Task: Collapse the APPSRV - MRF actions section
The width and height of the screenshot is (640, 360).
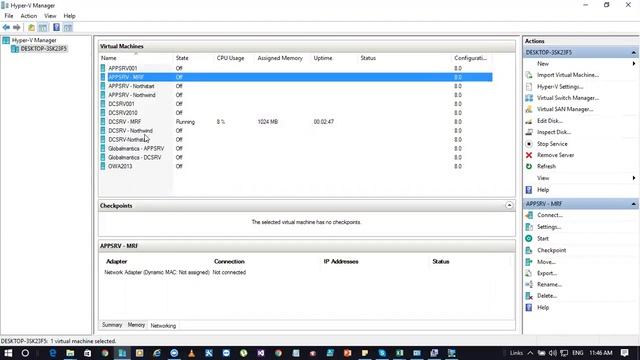Action: click(633, 204)
